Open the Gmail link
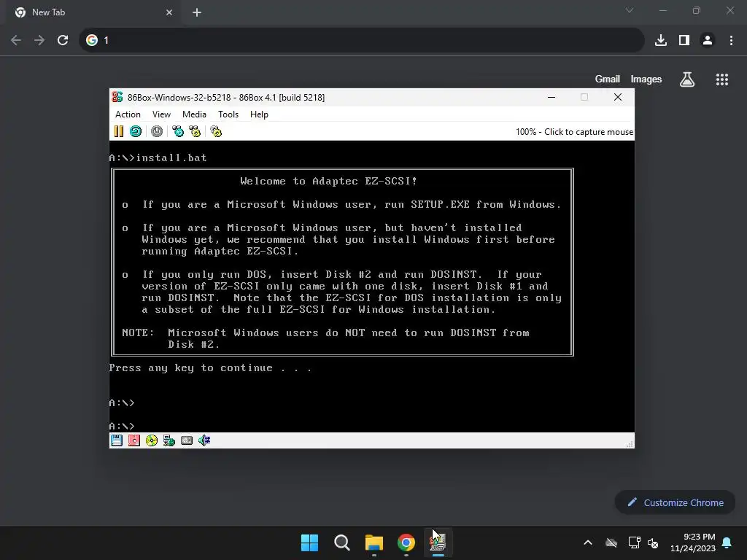Screen dimensions: 747x560 [x=608, y=79]
